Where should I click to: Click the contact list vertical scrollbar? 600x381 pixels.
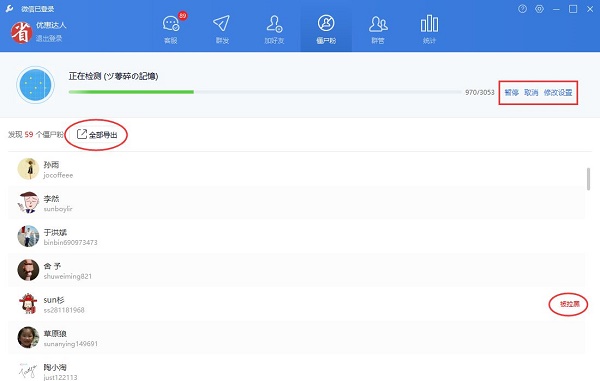point(589,179)
